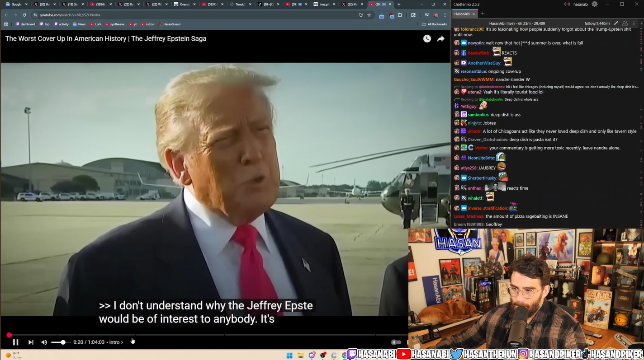Open the Chrome three-dot menu

[x=445, y=15]
